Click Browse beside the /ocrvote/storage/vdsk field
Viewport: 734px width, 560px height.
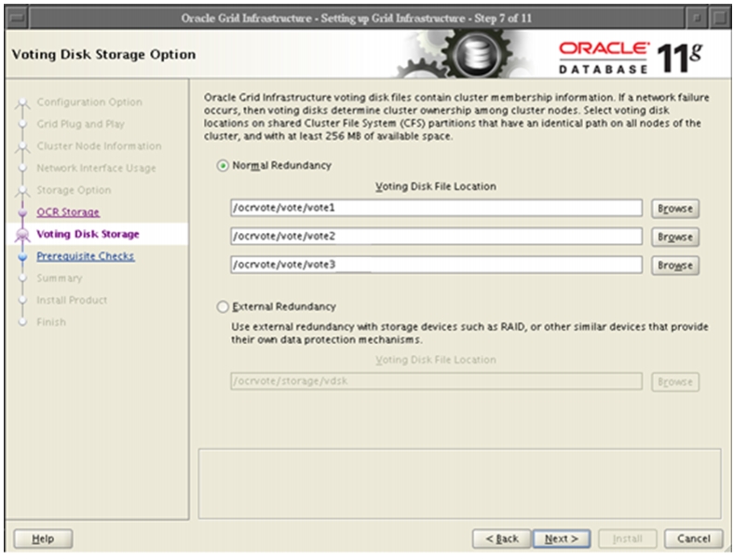coord(675,382)
